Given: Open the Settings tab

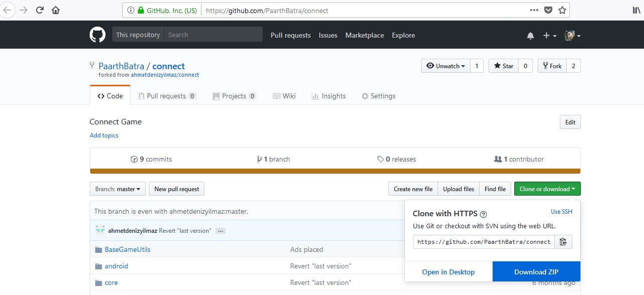Looking at the screenshot, I should click(x=378, y=96).
